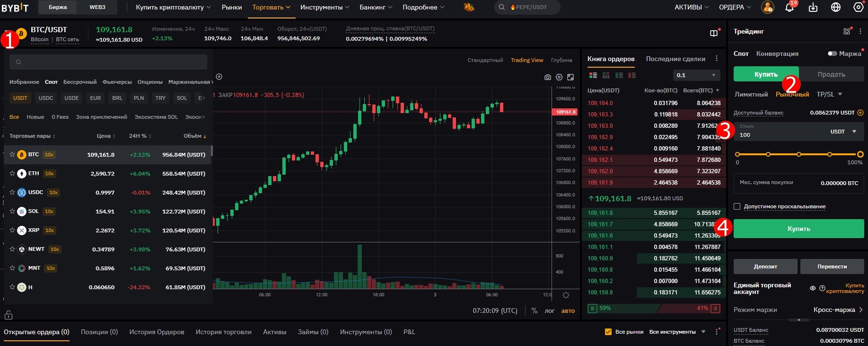Show only sell orders in order book
The height and width of the screenshot is (346, 868).
coord(631,75)
